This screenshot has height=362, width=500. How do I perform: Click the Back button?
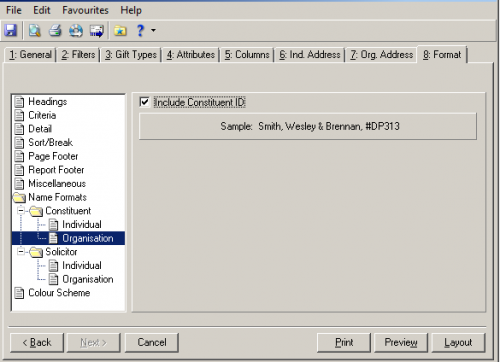click(x=37, y=342)
